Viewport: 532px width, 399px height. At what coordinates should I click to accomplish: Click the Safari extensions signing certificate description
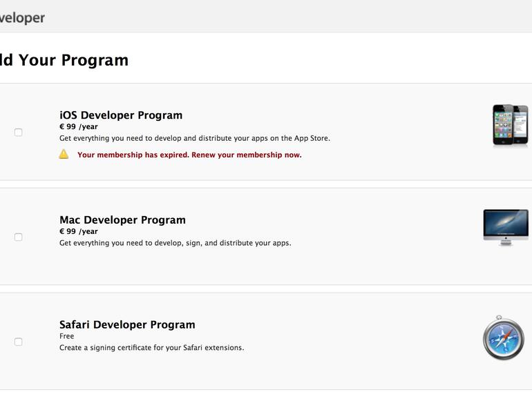point(152,348)
